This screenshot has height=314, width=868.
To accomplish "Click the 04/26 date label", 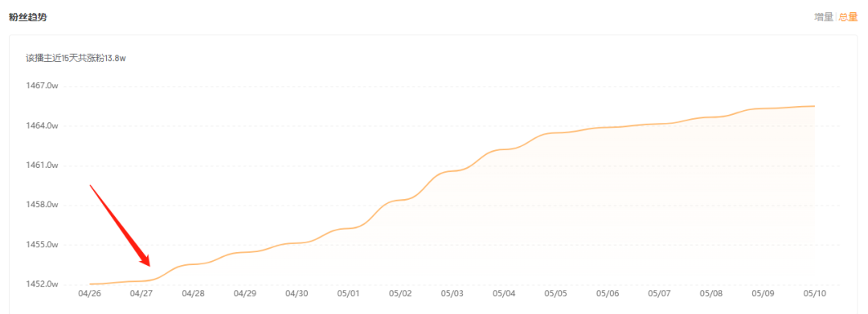I will click(x=90, y=294).
